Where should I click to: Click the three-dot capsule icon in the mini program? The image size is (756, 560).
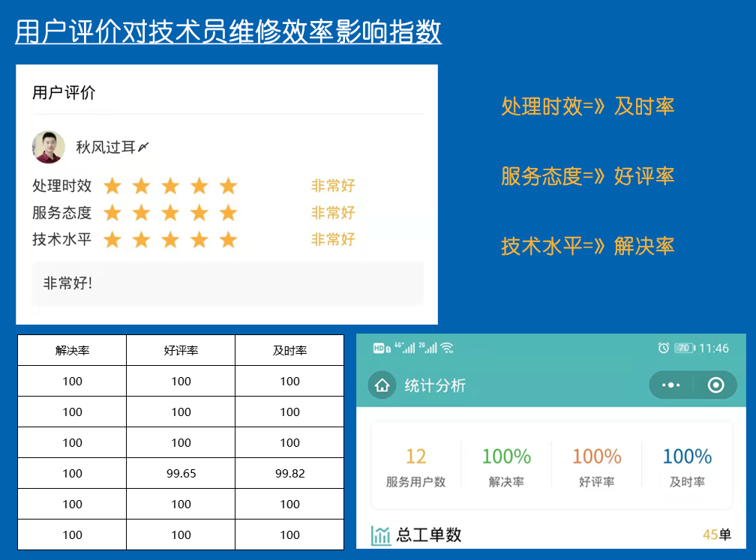670,385
